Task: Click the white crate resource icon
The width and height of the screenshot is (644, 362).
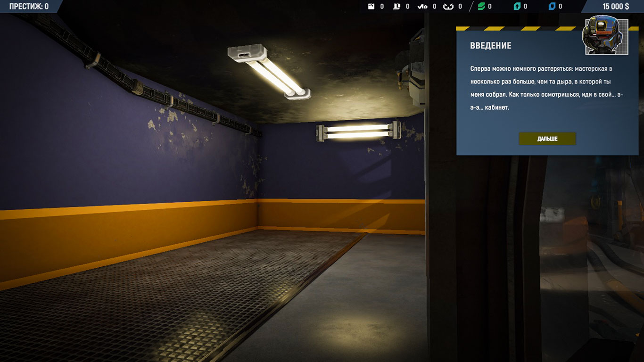Action: [371, 7]
